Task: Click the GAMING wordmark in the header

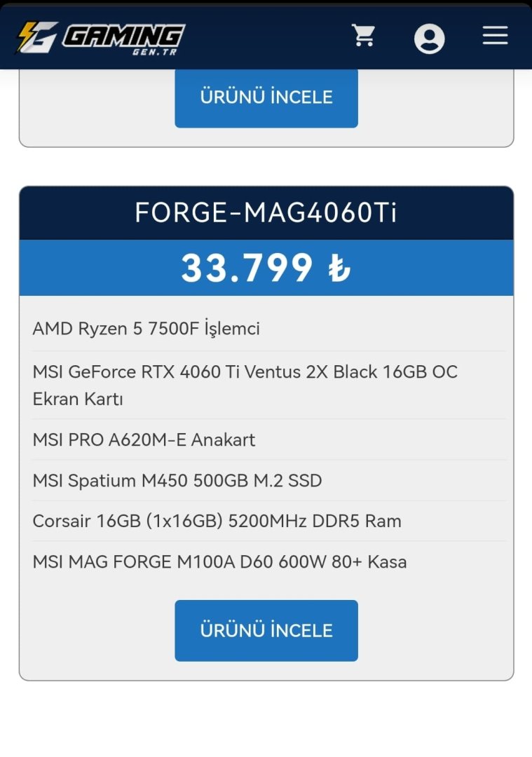Action: pyautogui.click(x=123, y=34)
